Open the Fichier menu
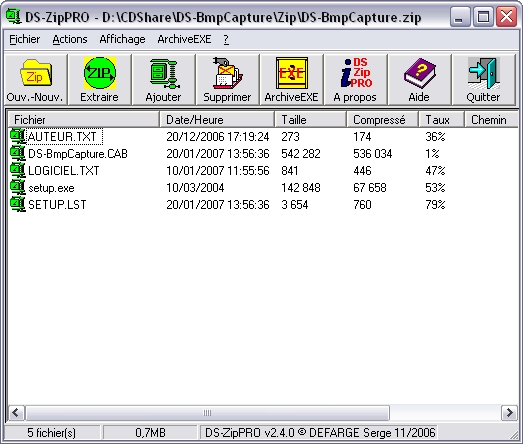This screenshot has width=523, height=444. [x=24, y=39]
